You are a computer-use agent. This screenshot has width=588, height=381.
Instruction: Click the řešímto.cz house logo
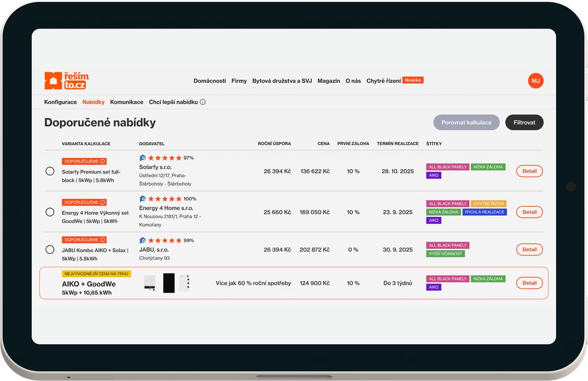67,81
